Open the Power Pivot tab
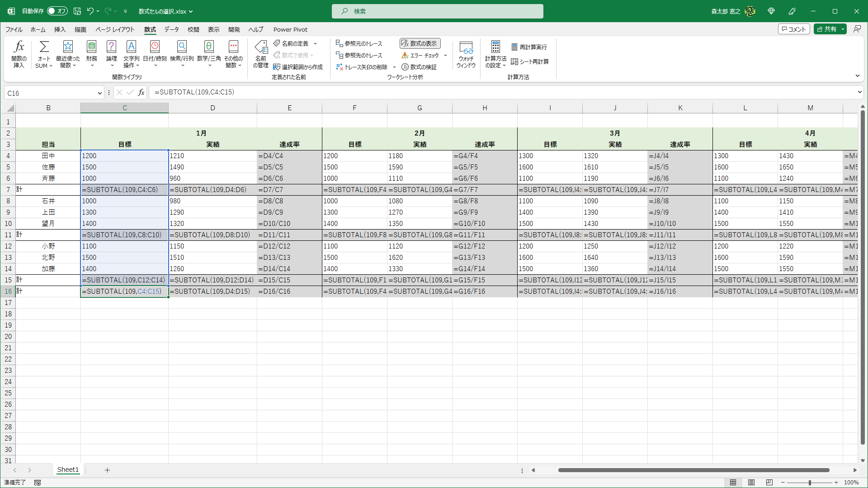868x488 pixels. point(290,29)
